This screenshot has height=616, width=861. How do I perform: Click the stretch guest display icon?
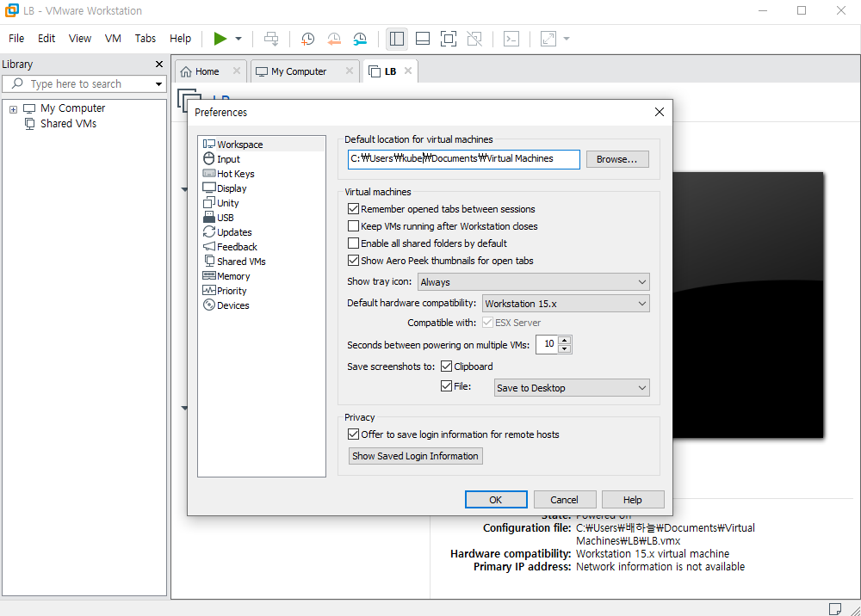click(x=548, y=39)
